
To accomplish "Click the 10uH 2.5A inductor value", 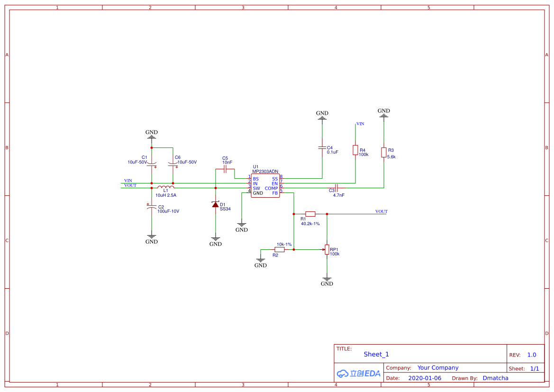I will tap(166, 195).
